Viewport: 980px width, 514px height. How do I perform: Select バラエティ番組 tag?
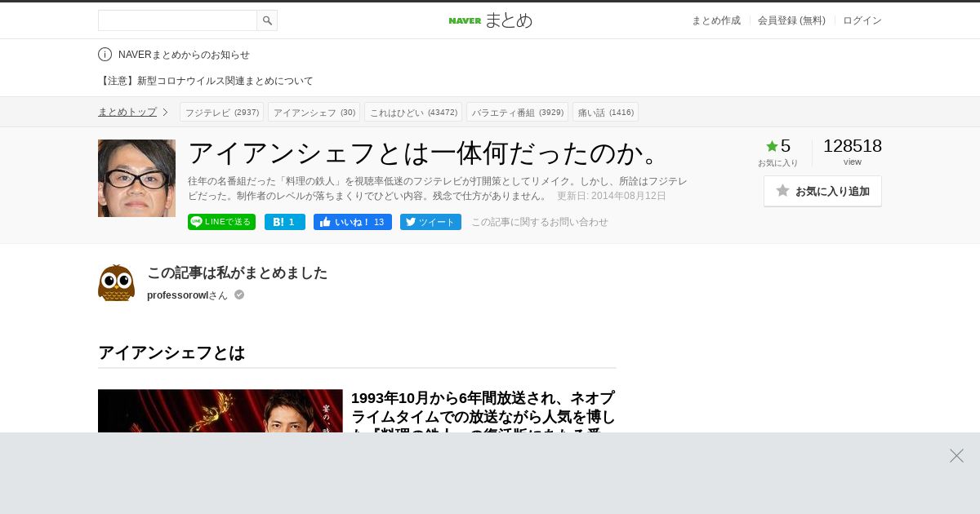[x=517, y=112]
